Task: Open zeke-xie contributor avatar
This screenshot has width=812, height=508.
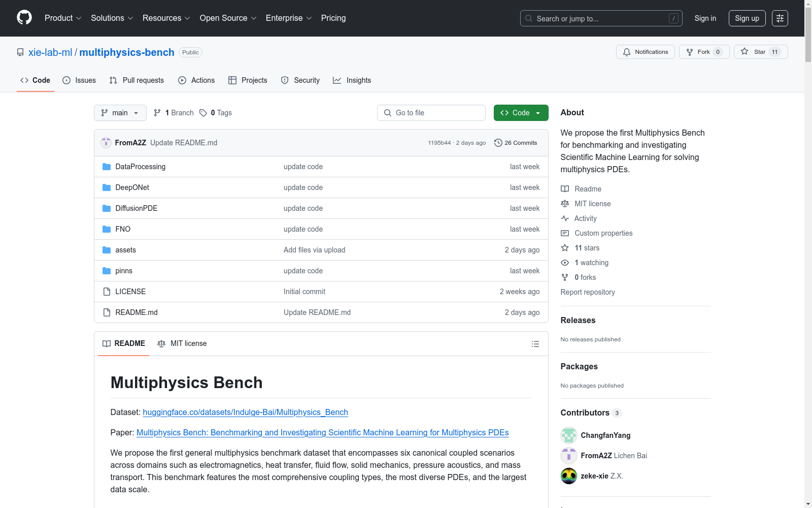Action: coord(569,476)
